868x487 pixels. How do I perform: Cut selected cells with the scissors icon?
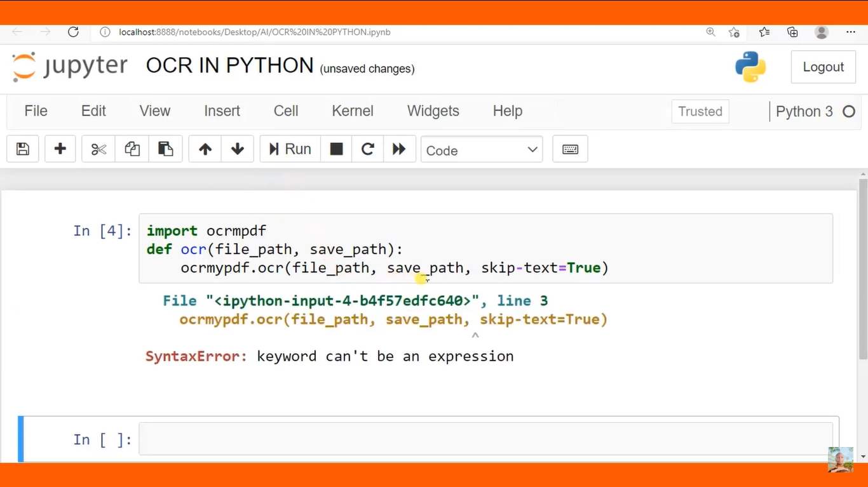[x=98, y=149]
